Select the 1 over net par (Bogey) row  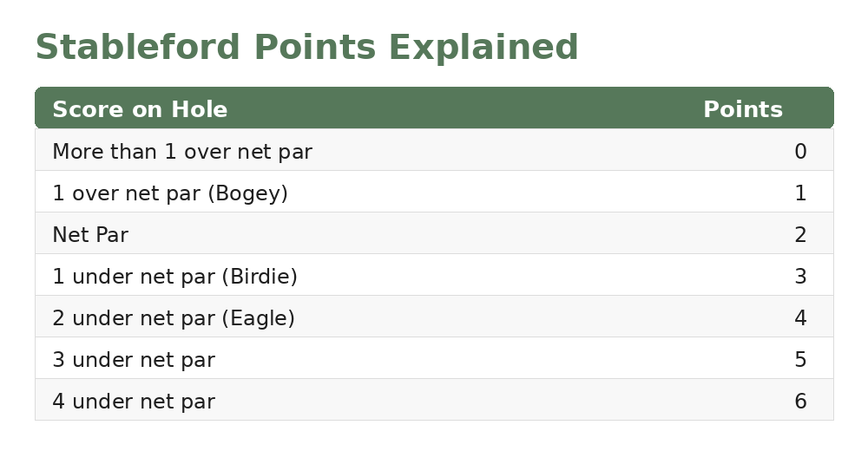[434, 192]
